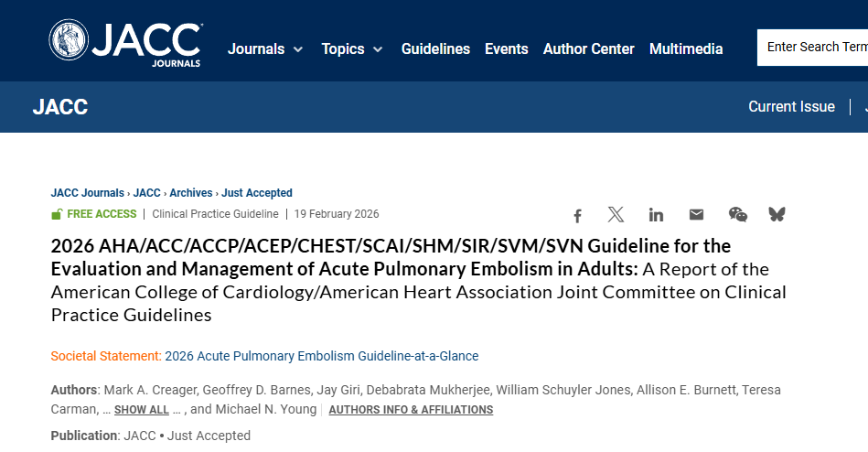The height and width of the screenshot is (452, 868).
Task: Click the JACC Journals logo
Action: pyautogui.click(x=125, y=43)
